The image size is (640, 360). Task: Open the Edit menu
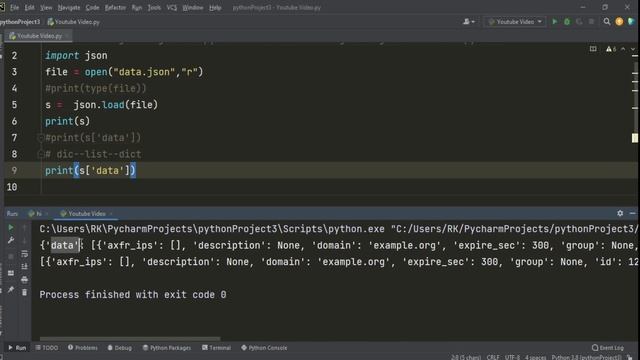point(29,7)
